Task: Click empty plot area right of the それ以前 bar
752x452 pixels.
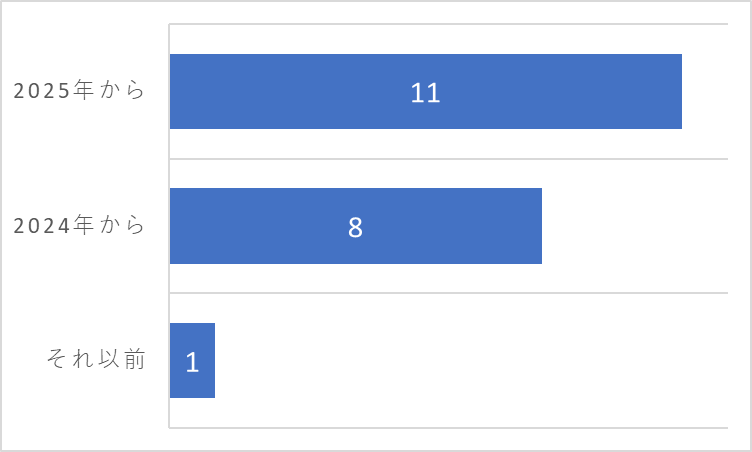Action: [471, 360]
